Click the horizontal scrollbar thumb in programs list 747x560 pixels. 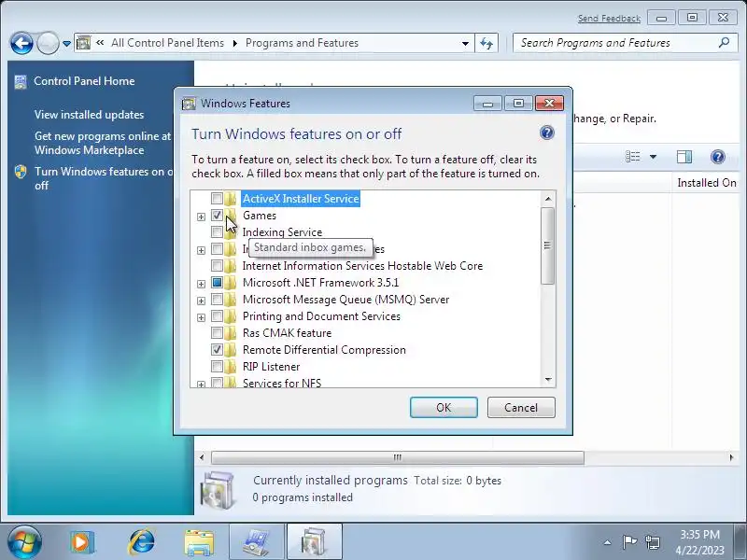398,457
